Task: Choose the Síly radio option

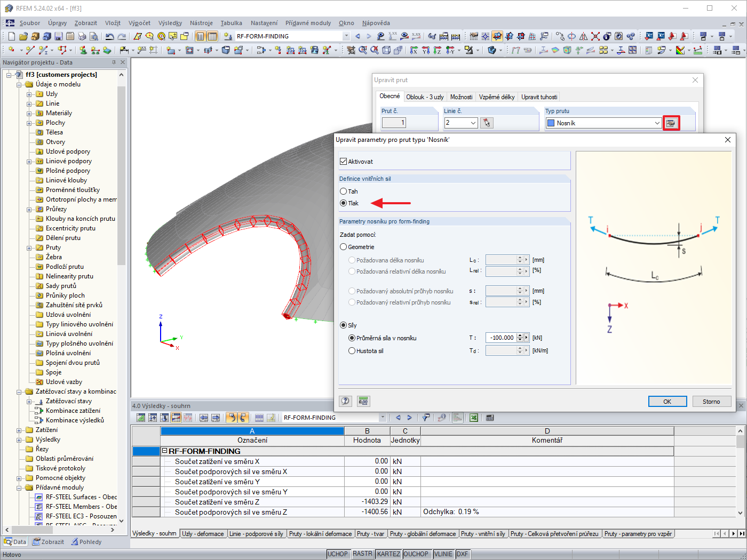Action: tap(343, 325)
